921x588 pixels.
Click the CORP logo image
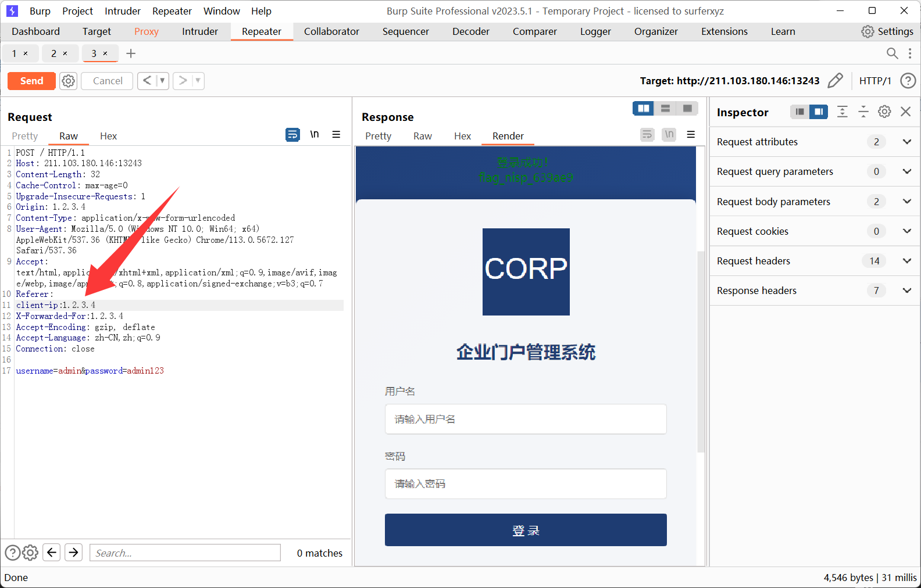pos(526,272)
